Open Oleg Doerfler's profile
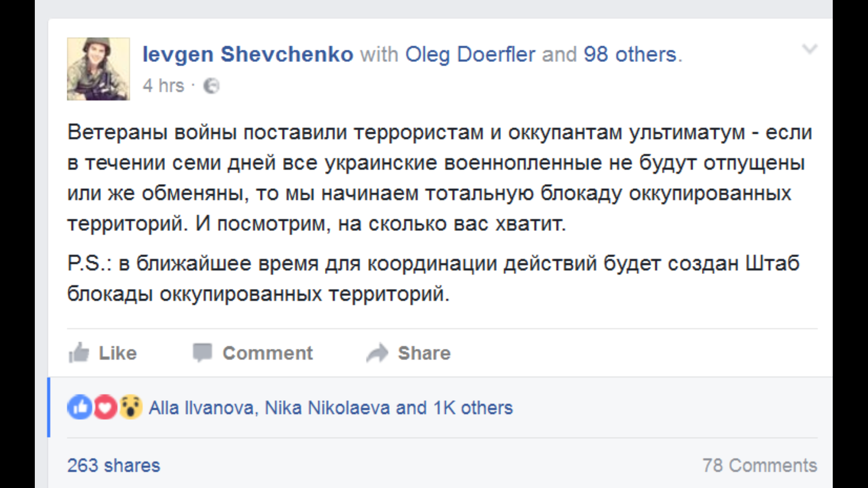This screenshot has width=868, height=488. pyautogui.click(x=470, y=55)
